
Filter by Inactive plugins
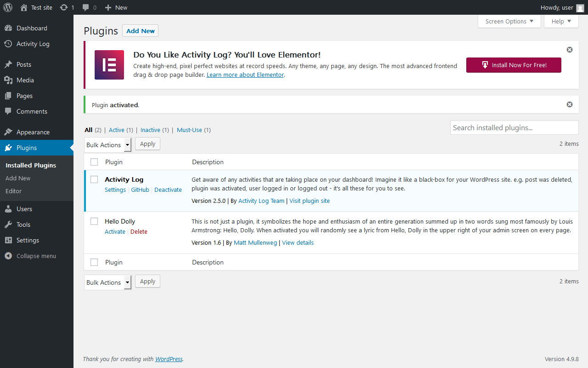150,130
